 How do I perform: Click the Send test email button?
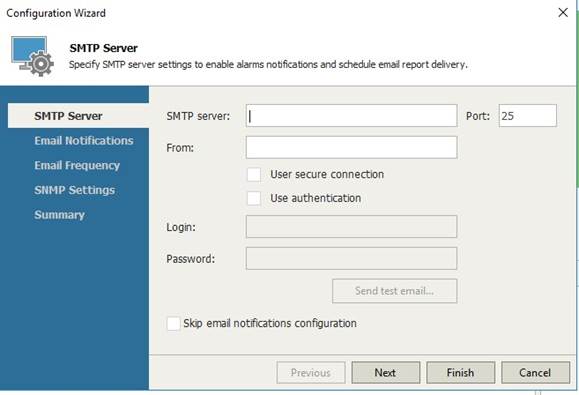(395, 291)
